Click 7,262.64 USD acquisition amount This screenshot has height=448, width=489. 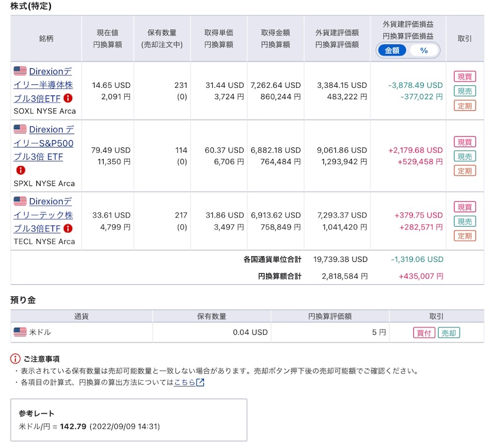pyautogui.click(x=276, y=85)
